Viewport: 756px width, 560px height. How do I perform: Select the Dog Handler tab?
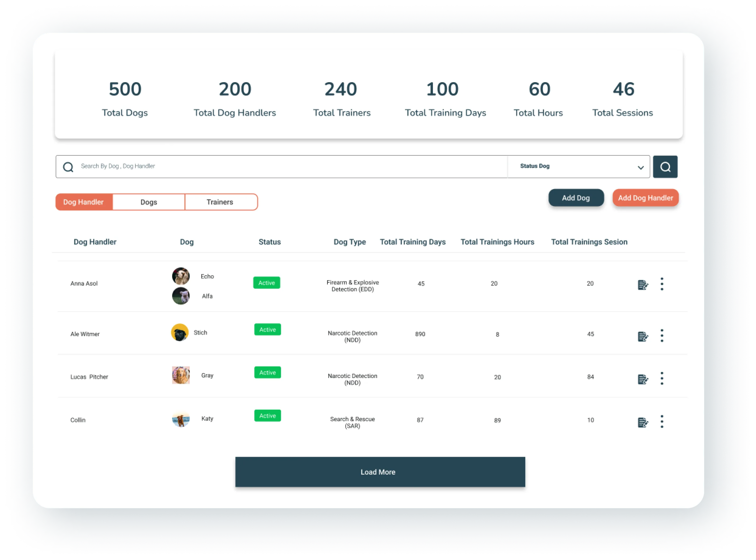[84, 202]
